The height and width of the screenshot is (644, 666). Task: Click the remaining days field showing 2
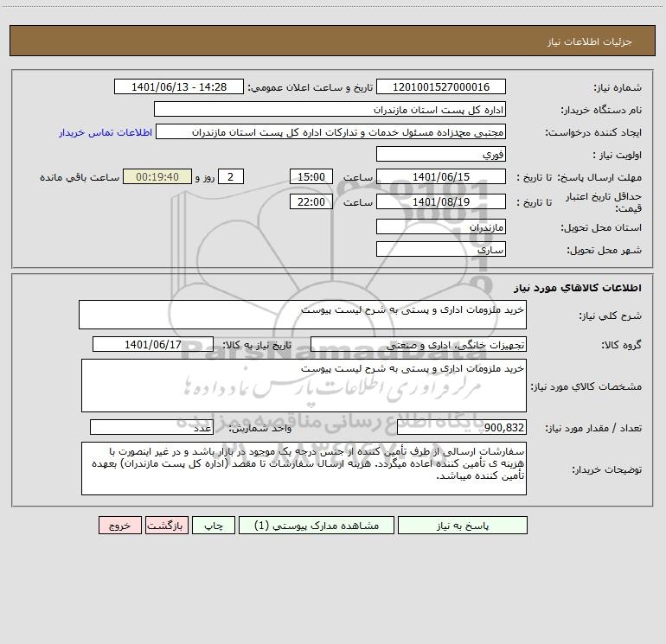click(231, 176)
